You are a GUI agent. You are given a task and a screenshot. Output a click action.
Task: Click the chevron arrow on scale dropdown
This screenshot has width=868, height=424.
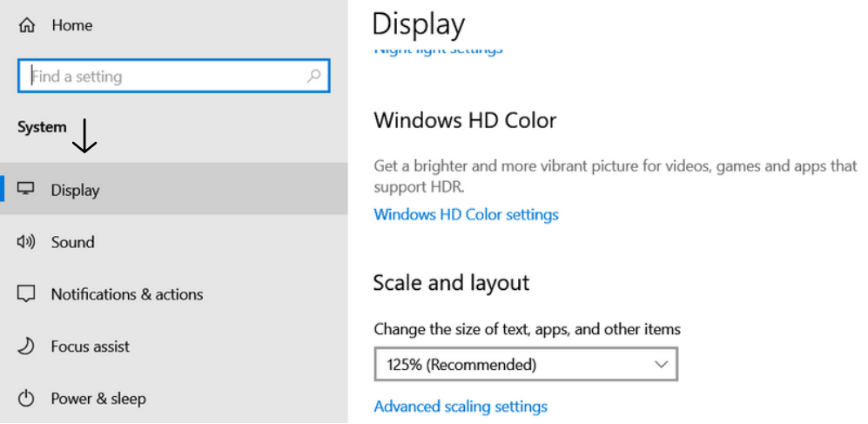pos(661,364)
